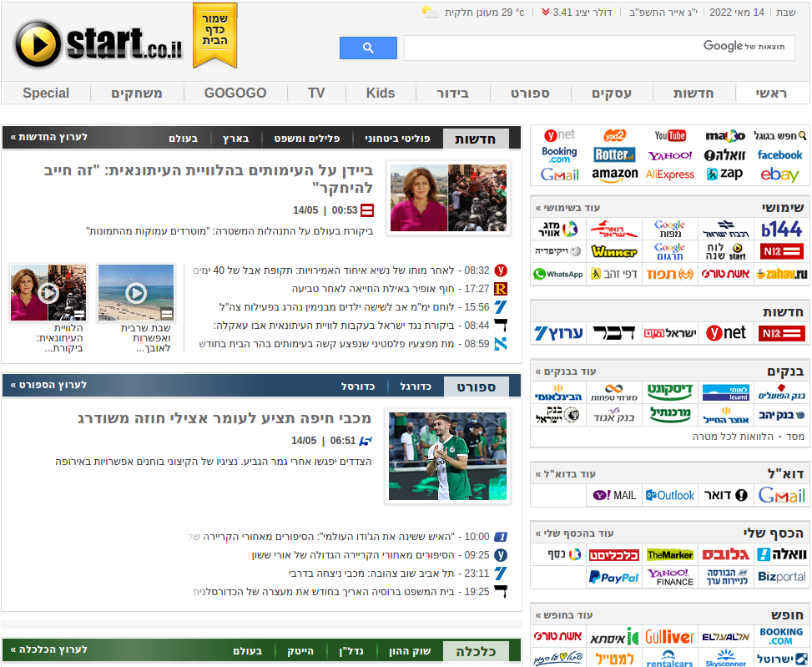
Task: Open the start.co.il logo homepage
Action: [99, 43]
